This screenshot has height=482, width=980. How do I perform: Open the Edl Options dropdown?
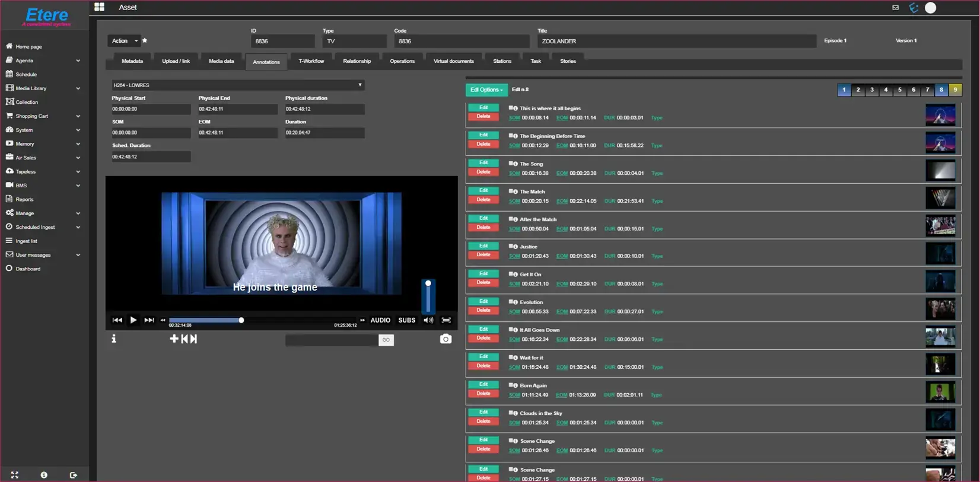(x=486, y=90)
